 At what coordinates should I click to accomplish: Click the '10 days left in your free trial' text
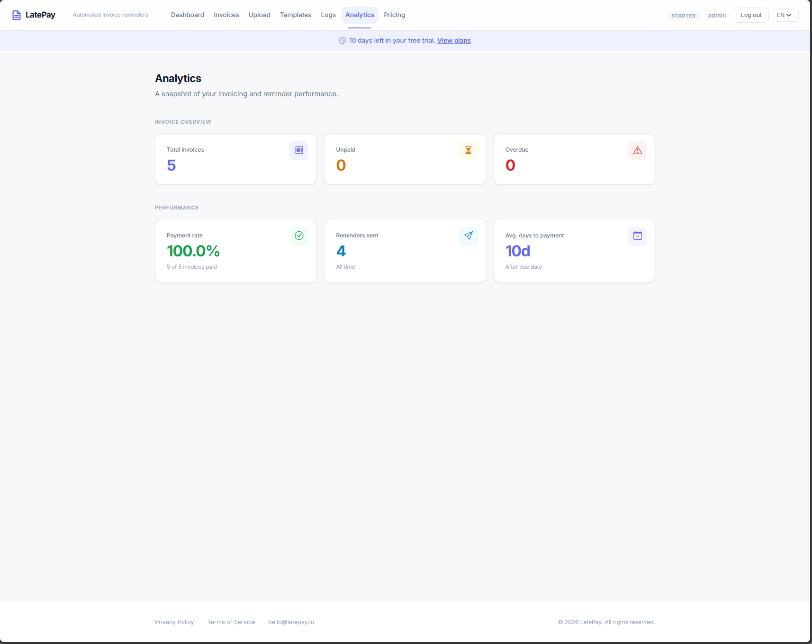click(x=392, y=40)
